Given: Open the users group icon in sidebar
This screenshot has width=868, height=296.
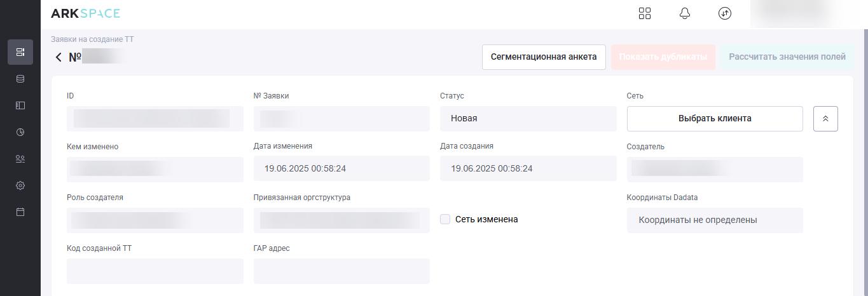Looking at the screenshot, I should (x=20, y=159).
